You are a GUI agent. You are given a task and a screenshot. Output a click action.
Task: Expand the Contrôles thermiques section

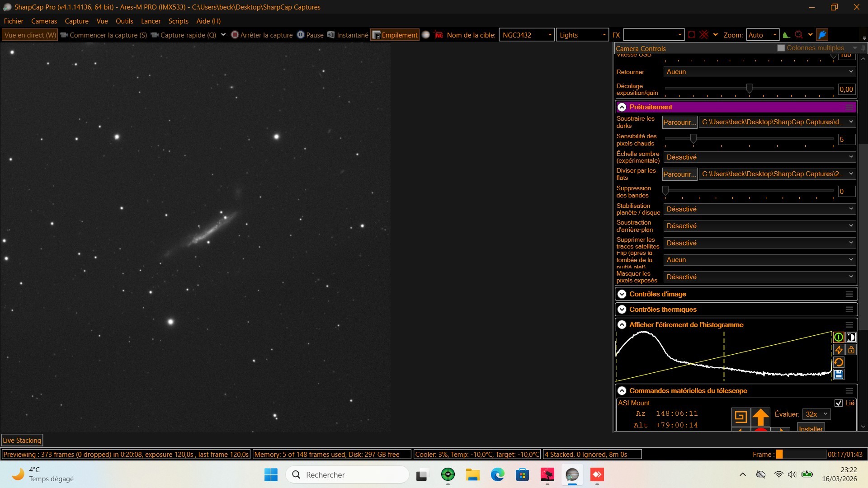(622, 310)
